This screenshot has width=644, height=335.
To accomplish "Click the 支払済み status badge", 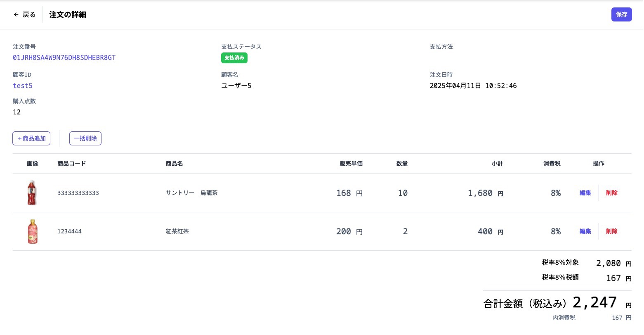I will [x=234, y=58].
